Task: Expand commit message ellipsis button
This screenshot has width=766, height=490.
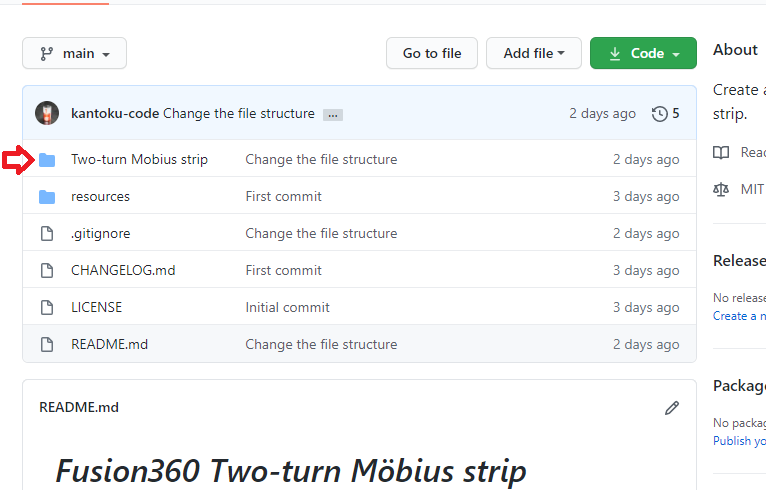Action: (333, 115)
